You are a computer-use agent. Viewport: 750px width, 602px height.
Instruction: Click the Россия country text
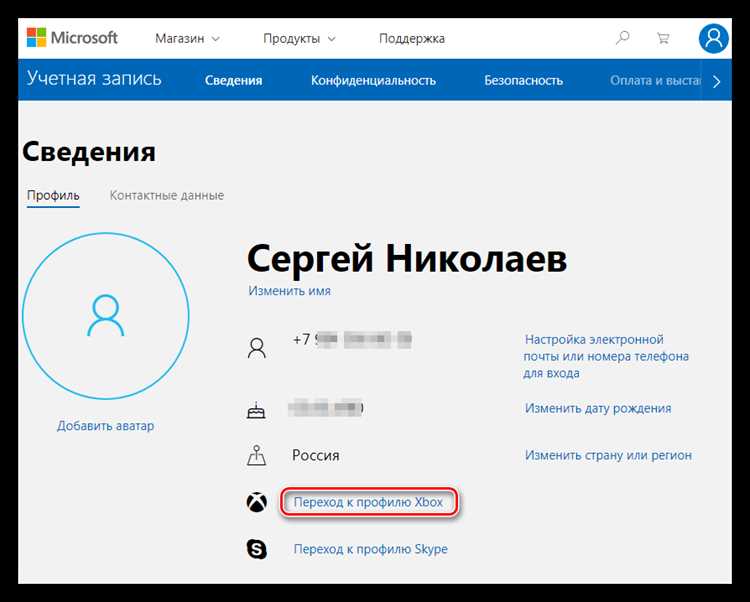316,455
